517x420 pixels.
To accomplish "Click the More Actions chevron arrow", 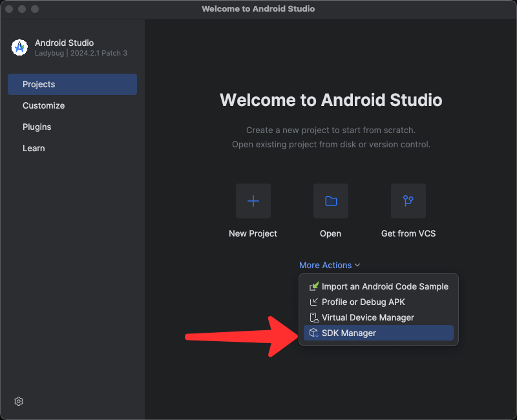I will 357,265.
